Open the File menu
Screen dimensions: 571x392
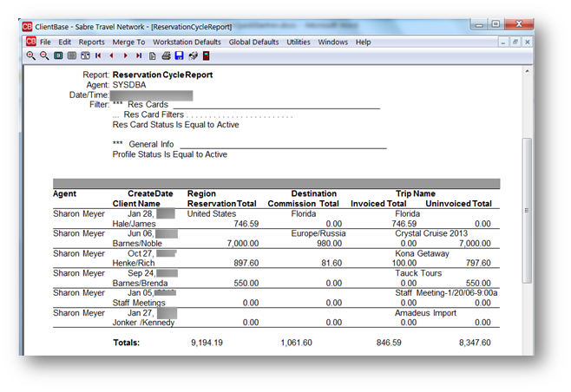(45, 42)
